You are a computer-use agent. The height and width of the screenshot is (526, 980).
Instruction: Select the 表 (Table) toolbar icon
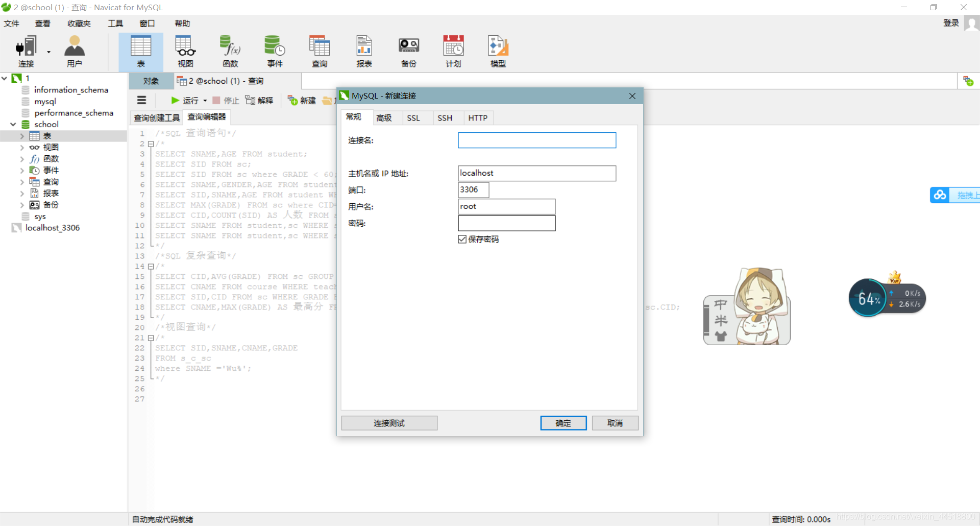141,51
